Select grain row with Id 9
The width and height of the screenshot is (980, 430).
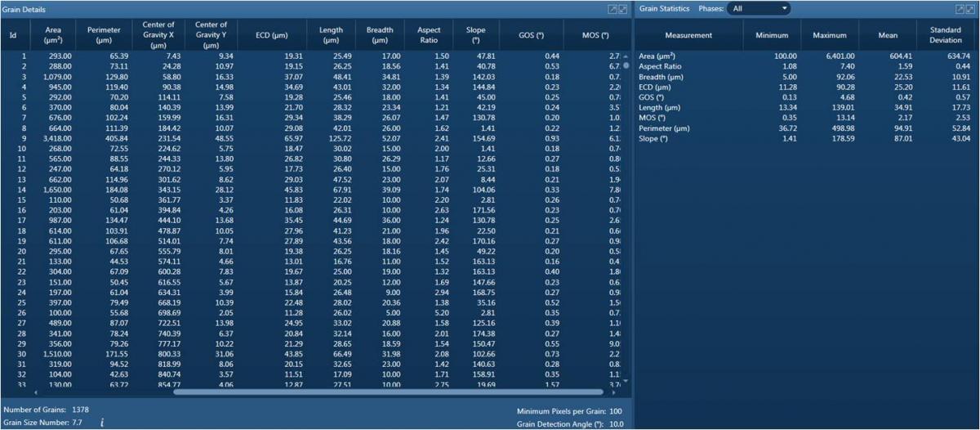point(245,140)
